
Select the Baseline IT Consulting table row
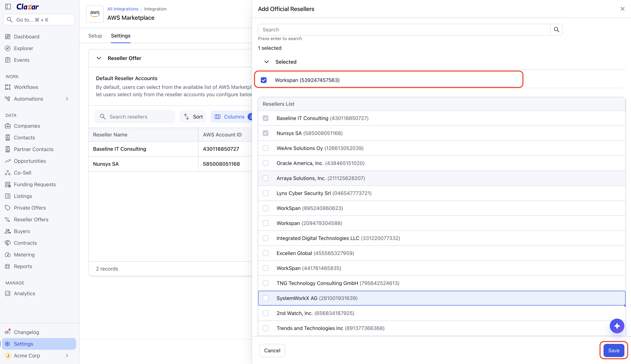tap(170, 149)
